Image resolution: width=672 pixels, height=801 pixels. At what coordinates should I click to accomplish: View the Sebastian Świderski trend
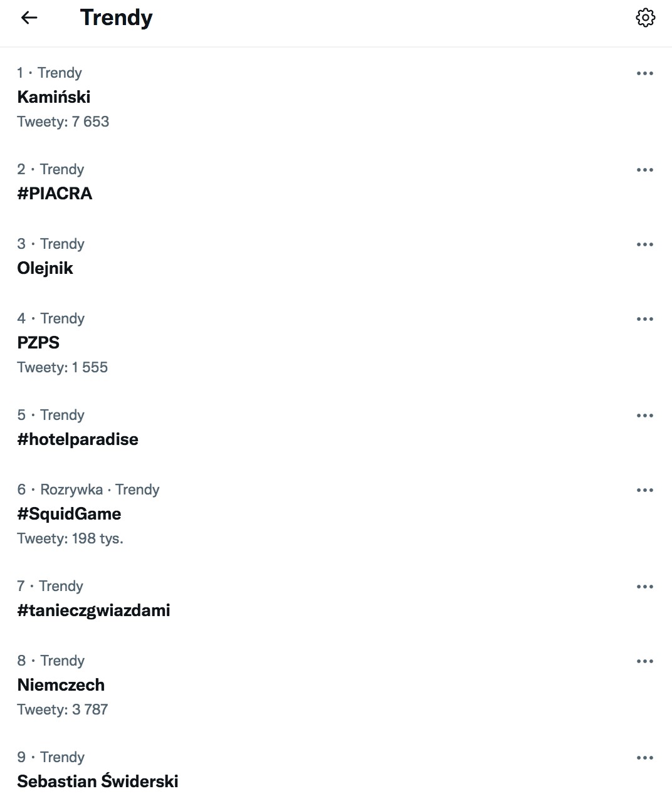(98, 782)
